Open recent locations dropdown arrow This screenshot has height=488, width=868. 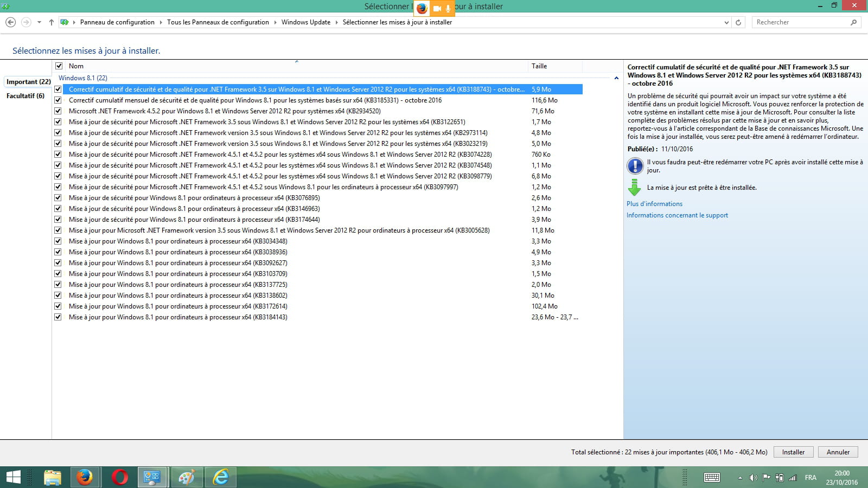coord(39,22)
